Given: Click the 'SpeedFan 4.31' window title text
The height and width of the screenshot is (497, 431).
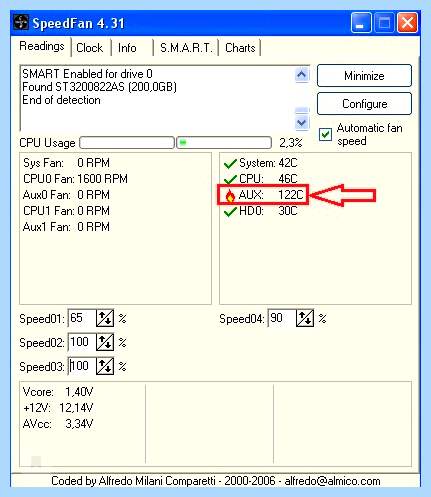Looking at the screenshot, I should pyautogui.click(x=78, y=23).
